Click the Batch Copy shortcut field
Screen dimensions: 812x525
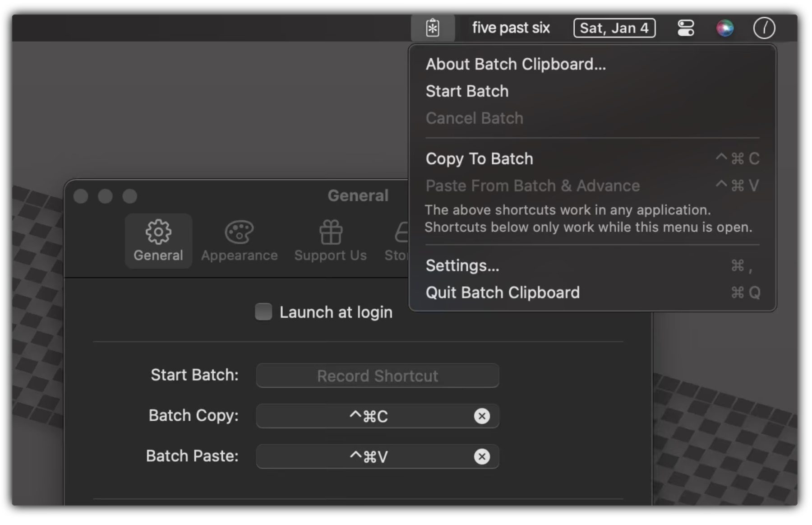point(368,416)
